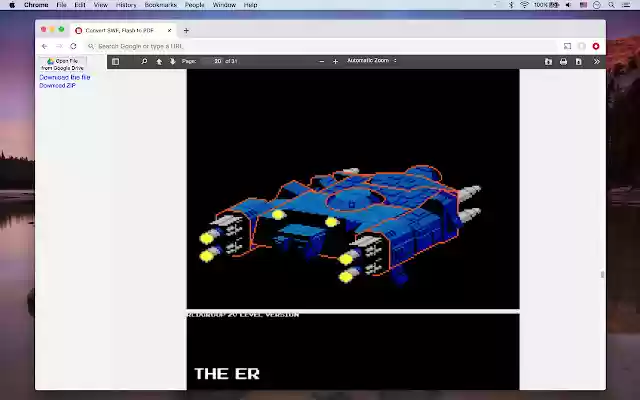Open the Automatic Zoom dropdown
Viewport: 640px width, 400px height.
click(x=372, y=60)
